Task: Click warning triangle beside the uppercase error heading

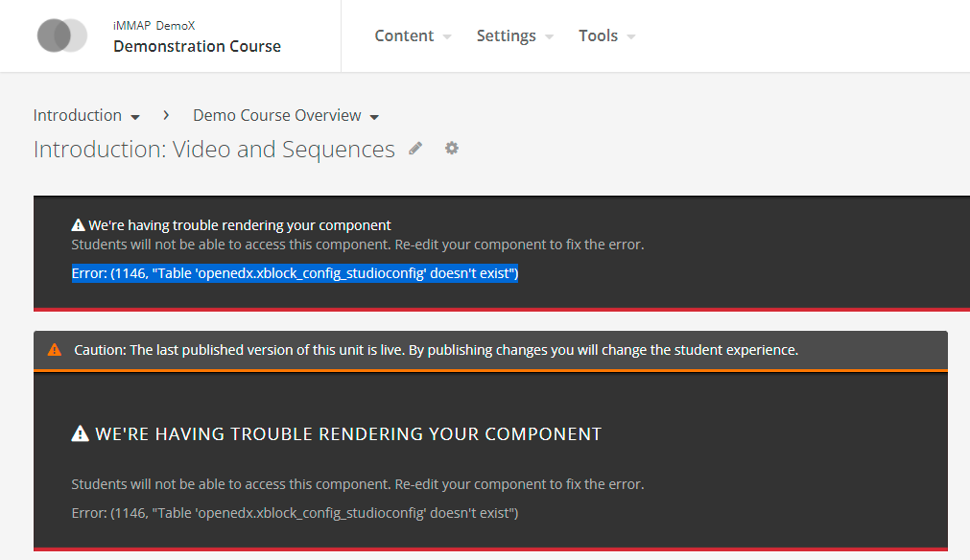Action: click(81, 434)
